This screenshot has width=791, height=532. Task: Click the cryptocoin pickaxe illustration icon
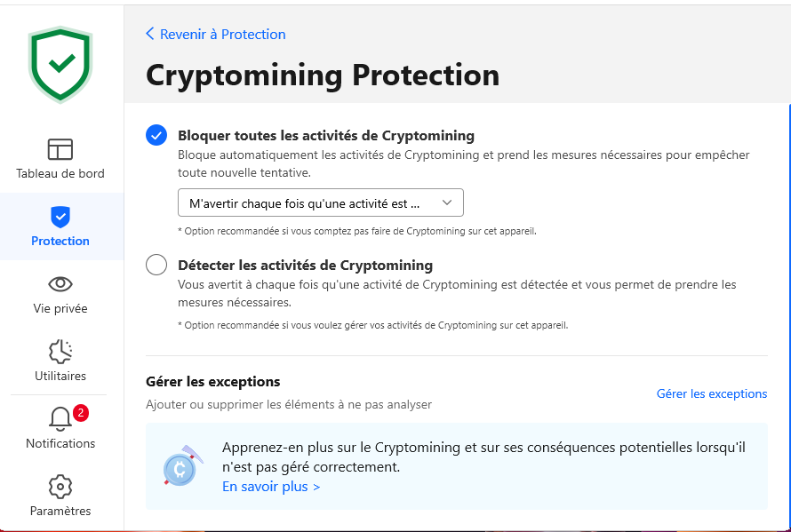pos(180,466)
